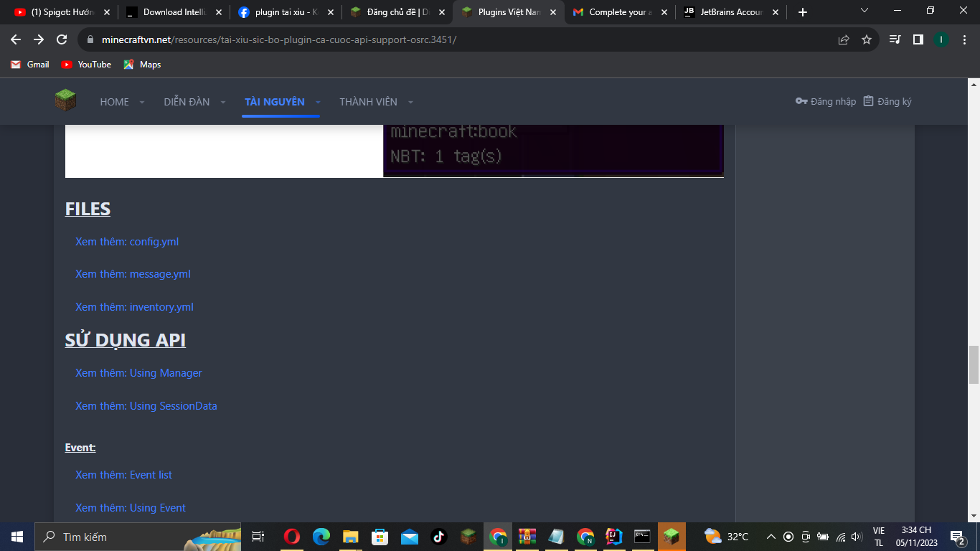Open the THÀNH VIÊN nav item
980x551 pixels.
pyautogui.click(x=368, y=102)
